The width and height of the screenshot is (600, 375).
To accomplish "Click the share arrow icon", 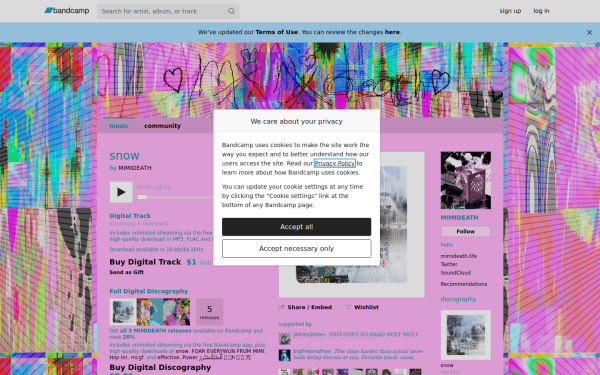I will click(x=282, y=307).
